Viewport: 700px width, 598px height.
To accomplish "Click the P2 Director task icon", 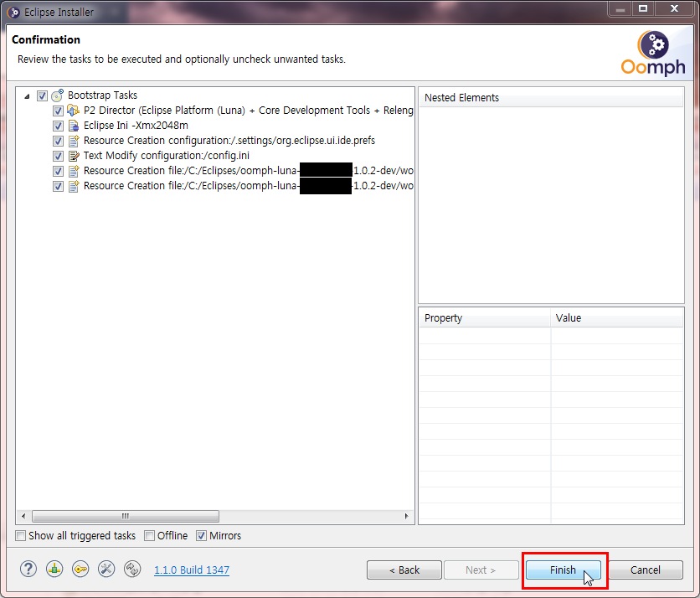I will click(73, 111).
